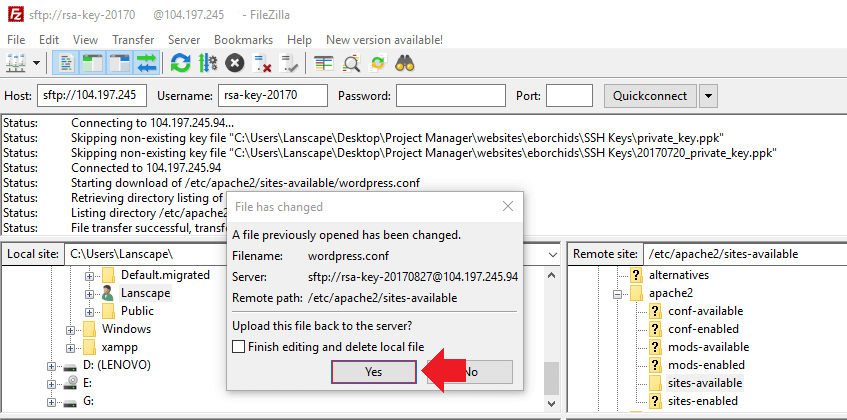This screenshot has width=847, height=420.
Task: Refresh the file and folder lists
Action: tap(180, 63)
